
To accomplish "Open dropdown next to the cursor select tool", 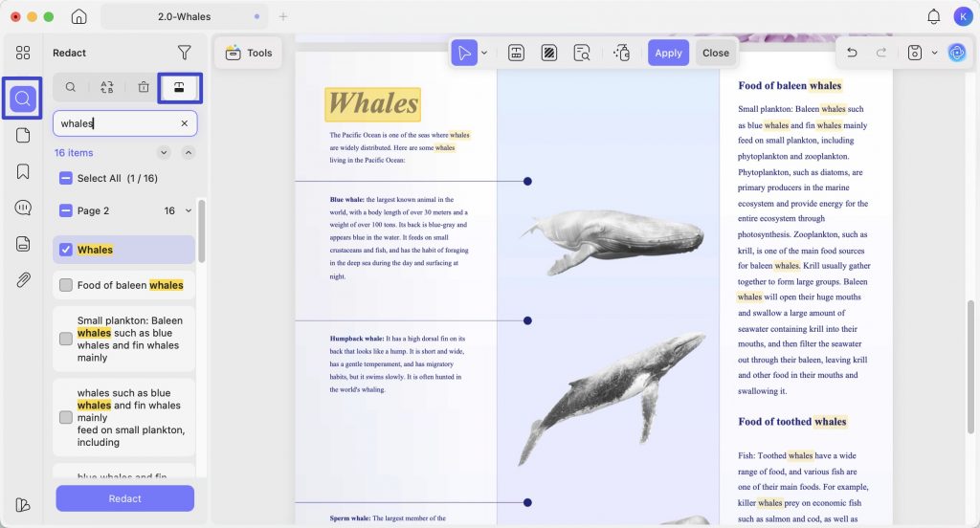I will click(483, 54).
